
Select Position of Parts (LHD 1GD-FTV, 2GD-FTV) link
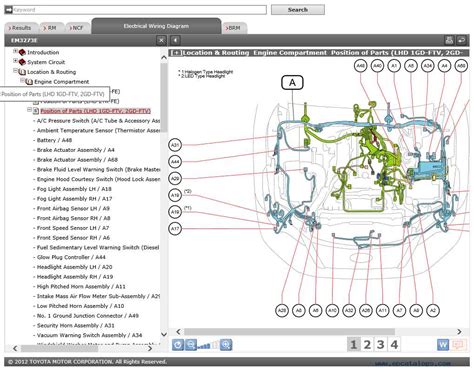pyautogui.click(x=95, y=111)
